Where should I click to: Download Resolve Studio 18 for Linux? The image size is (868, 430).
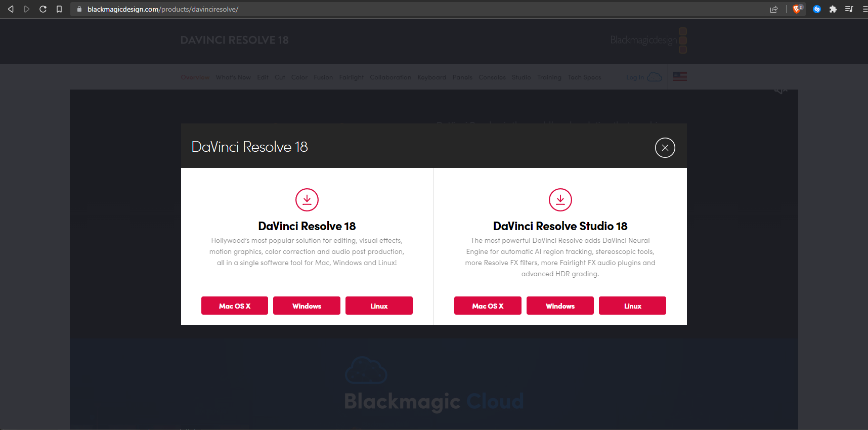click(632, 306)
